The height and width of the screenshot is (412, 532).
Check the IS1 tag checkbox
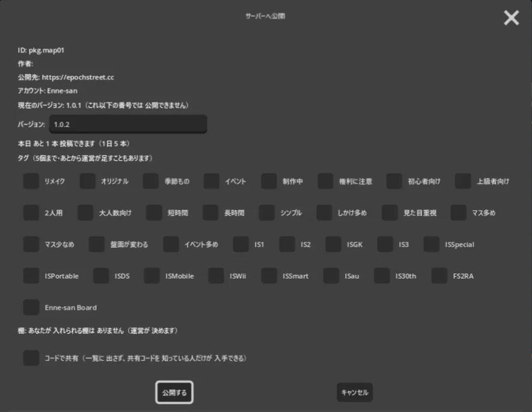pyautogui.click(x=241, y=244)
